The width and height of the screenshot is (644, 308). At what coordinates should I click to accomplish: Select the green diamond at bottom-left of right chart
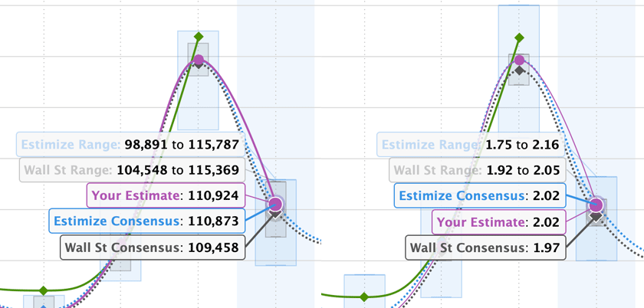364,297
